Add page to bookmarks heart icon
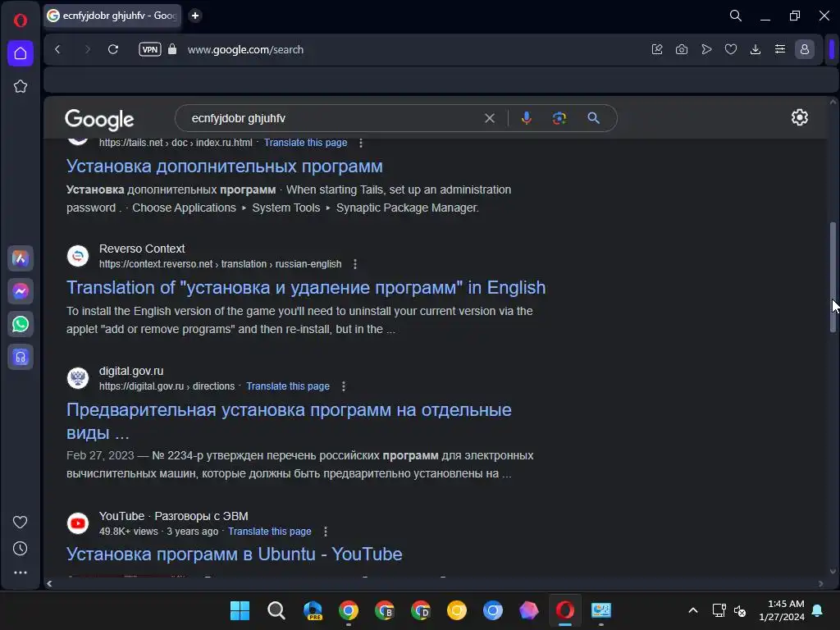The height and width of the screenshot is (630, 840). point(731,49)
